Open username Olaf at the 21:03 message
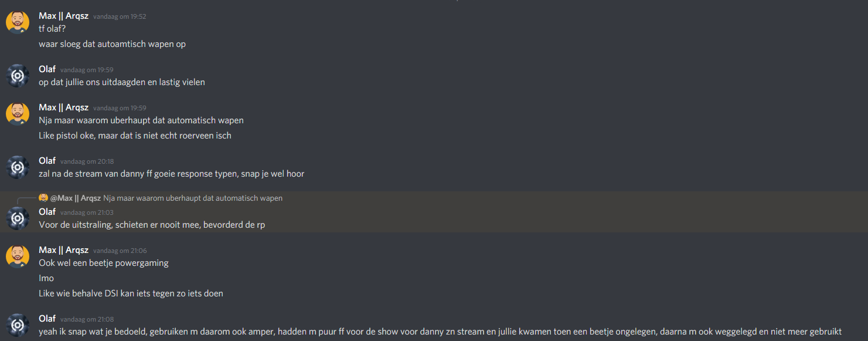Screen dimensions: 868x341 click(x=47, y=212)
